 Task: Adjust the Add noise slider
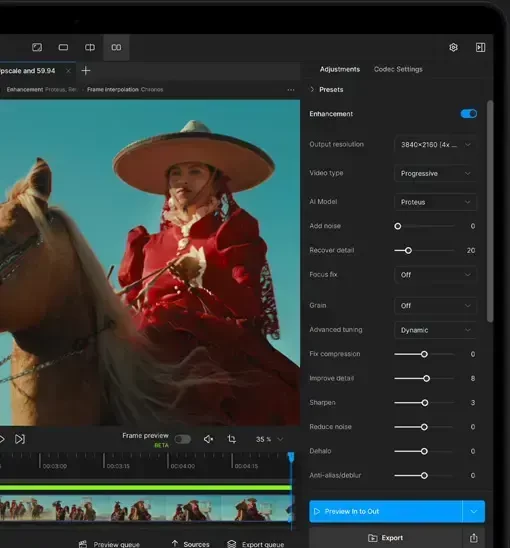424,226
